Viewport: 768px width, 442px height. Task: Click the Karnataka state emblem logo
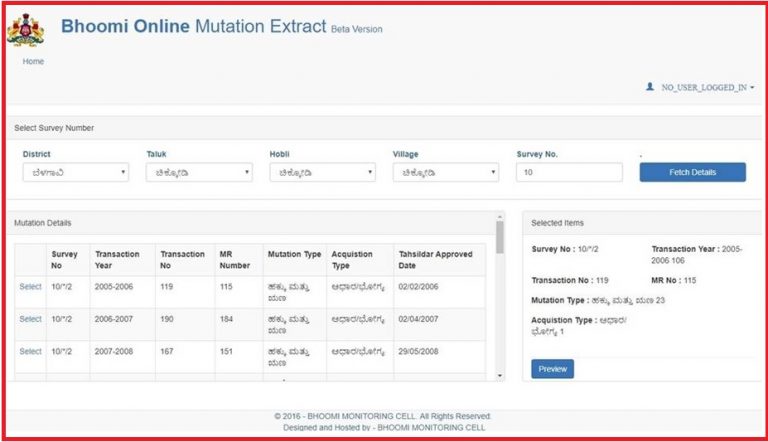coord(26,30)
